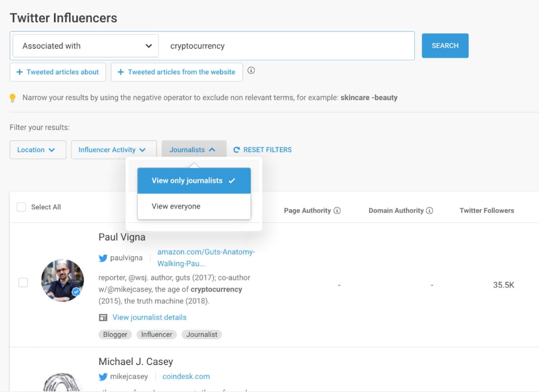Click the mikejcasey Twitter handle

pyautogui.click(x=129, y=376)
